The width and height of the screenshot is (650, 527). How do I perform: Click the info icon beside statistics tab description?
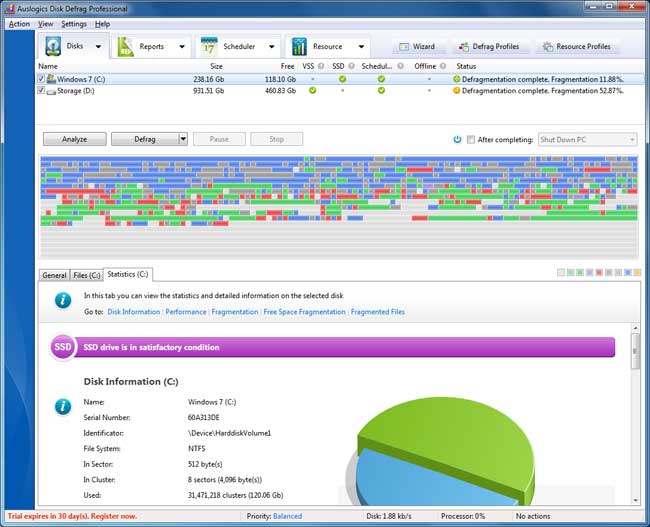tap(63, 300)
